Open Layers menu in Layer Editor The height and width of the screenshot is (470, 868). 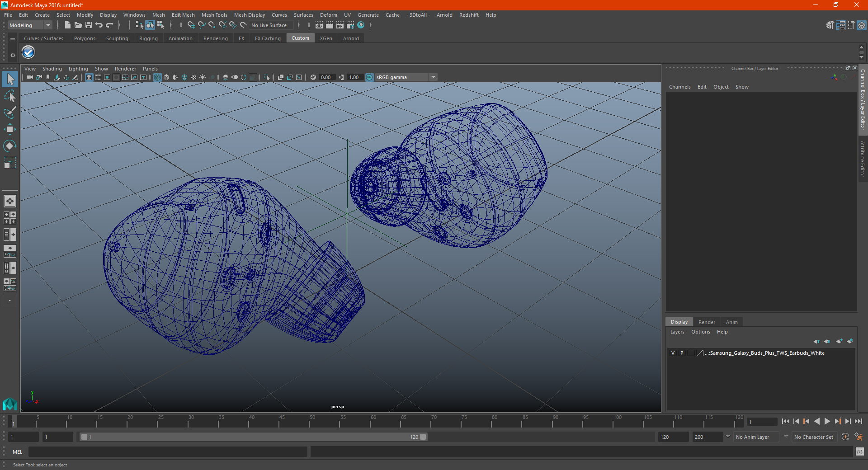pos(677,332)
